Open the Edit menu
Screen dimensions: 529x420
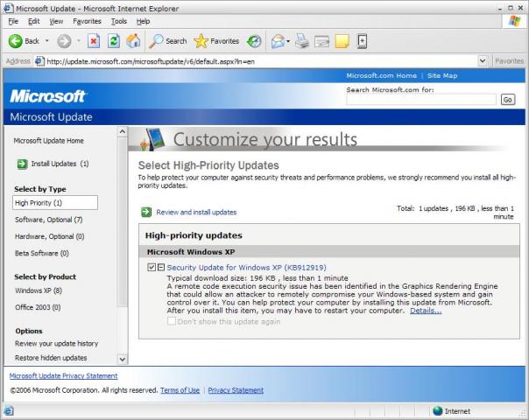click(x=34, y=21)
